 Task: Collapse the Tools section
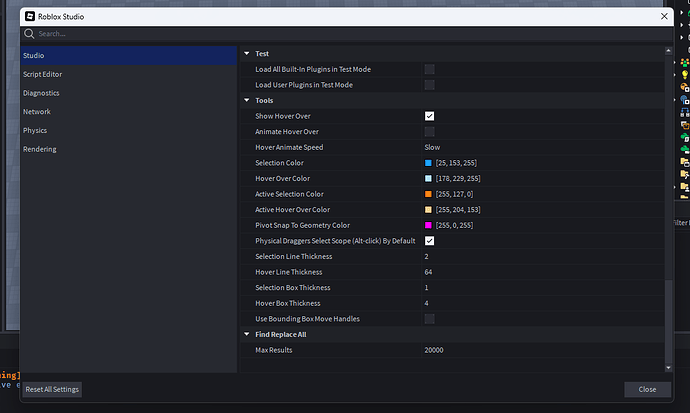click(x=247, y=100)
